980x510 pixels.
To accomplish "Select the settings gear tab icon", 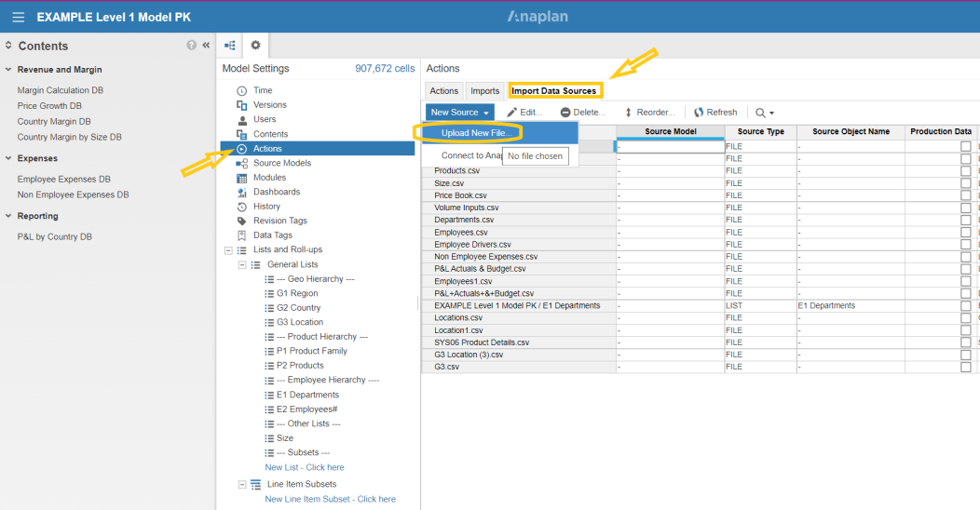I will tap(255, 45).
